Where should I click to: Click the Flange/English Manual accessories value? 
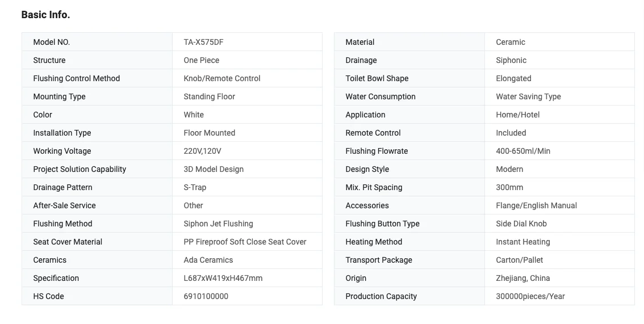(x=537, y=205)
